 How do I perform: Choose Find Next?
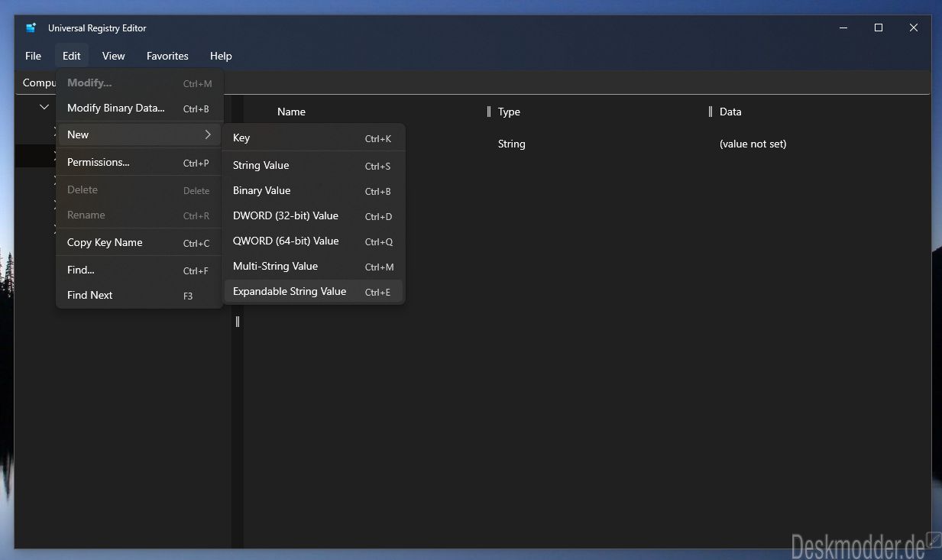tap(140, 296)
